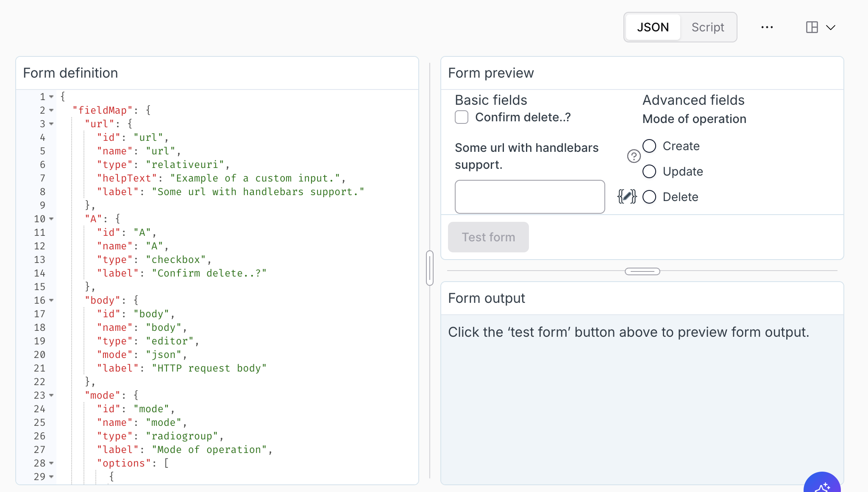Click the Form output heading
The height and width of the screenshot is (492, 868).
pos(487,298)
